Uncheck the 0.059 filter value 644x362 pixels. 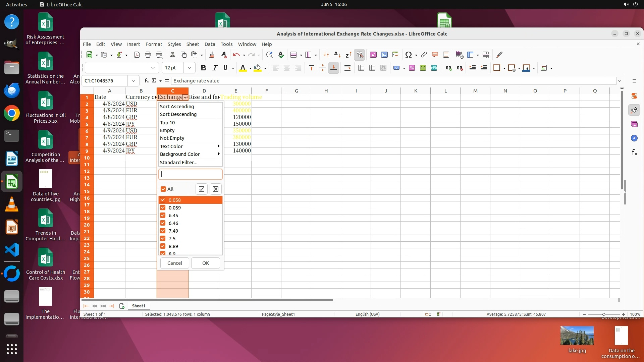tap(163, 207)
